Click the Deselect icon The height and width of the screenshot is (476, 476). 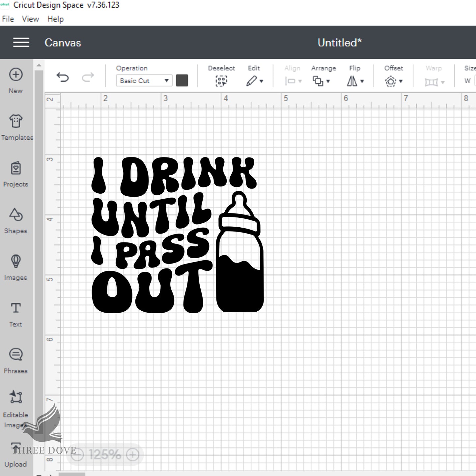[x=221, y=81]
